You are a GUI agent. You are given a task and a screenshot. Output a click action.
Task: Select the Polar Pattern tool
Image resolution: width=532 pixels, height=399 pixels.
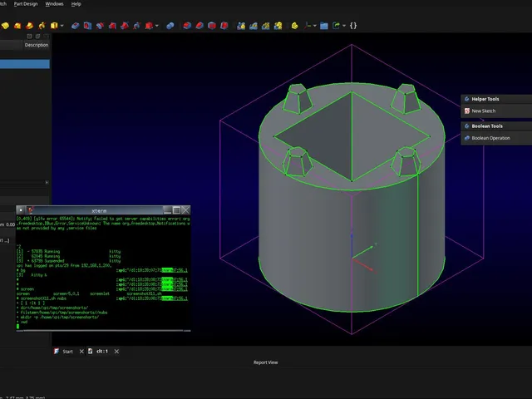[266, 26]
